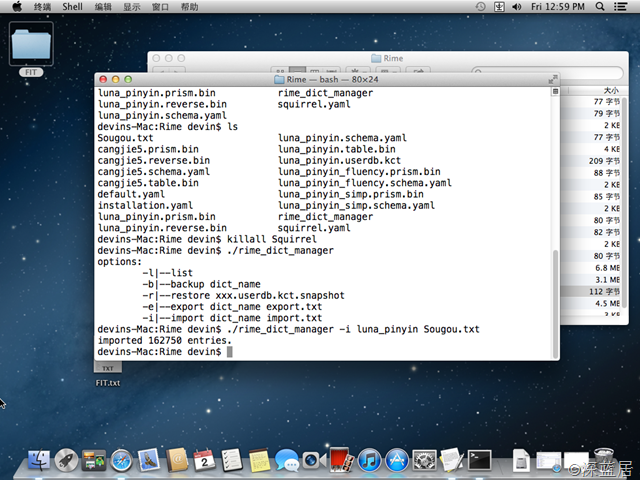640x480 pixels.
Task: Launch the App Store from the dock
Action: (397, 461)
